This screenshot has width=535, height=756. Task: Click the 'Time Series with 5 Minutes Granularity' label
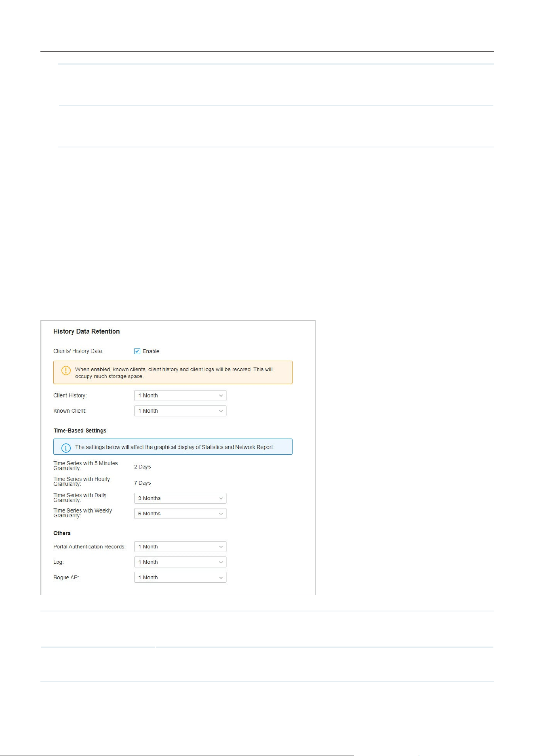[86, 466]
